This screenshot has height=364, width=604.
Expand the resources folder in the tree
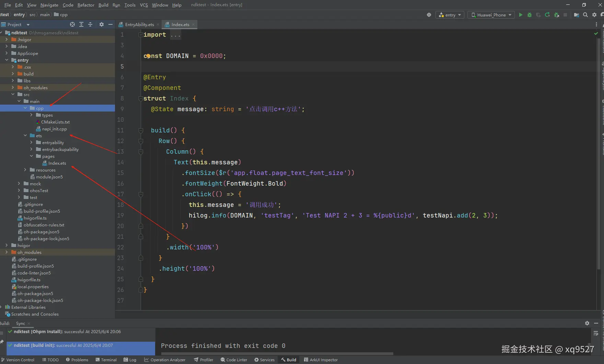click(25, 170)
